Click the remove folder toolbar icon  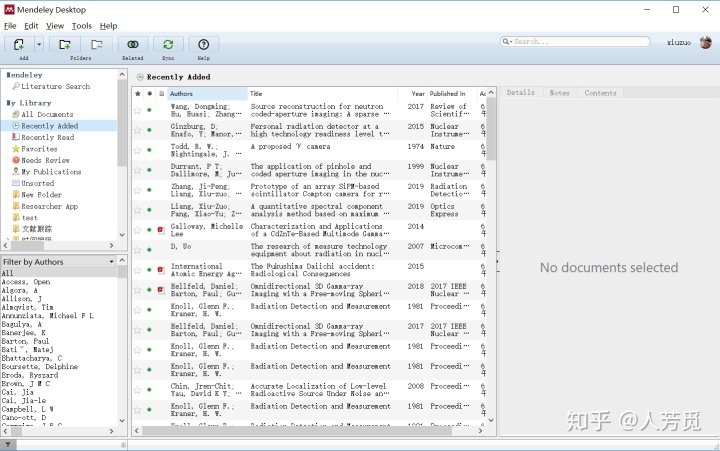coord(96,45)
